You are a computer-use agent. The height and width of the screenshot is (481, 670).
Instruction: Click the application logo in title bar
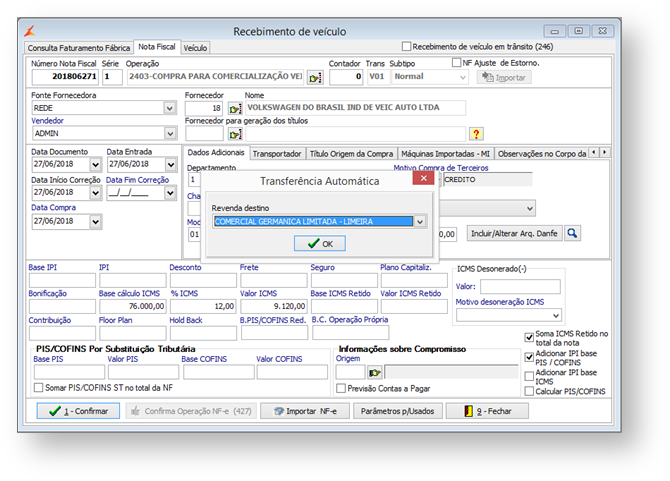[x=30, y=31]
